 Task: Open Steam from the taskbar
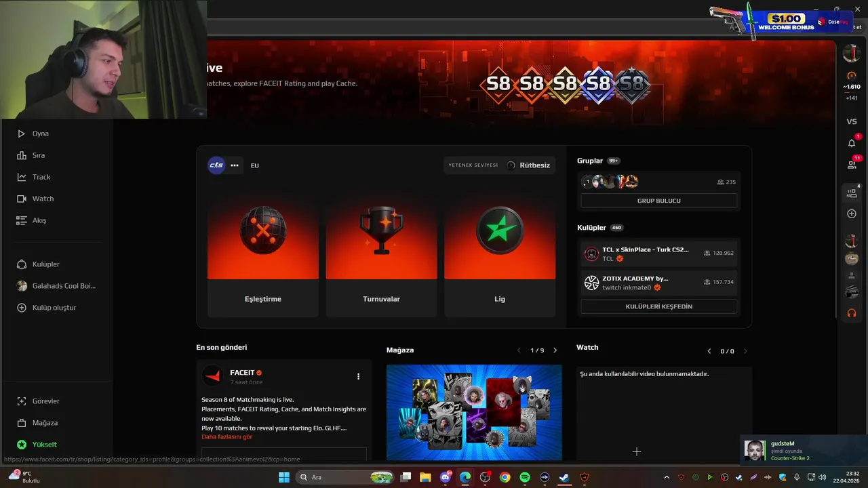(x=564, y=477)
